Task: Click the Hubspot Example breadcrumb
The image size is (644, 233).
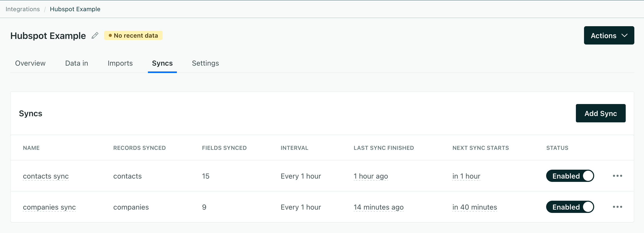Action: coord(75,9)
